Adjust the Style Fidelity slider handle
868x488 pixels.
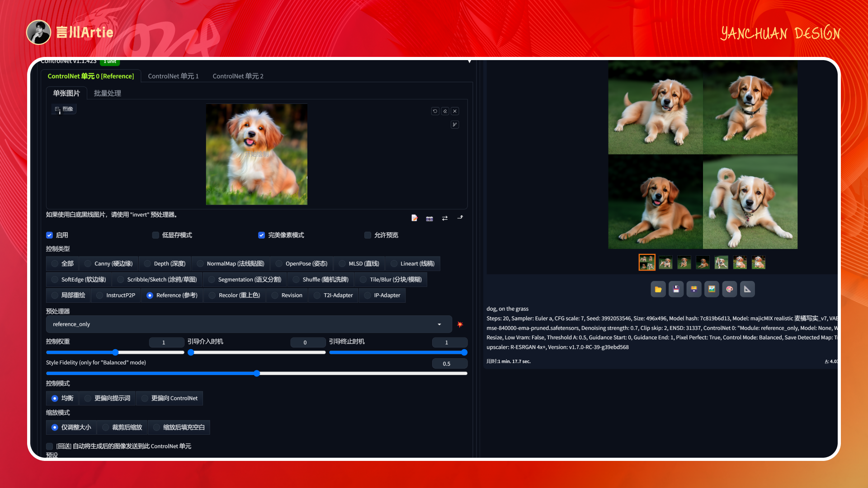257,373
